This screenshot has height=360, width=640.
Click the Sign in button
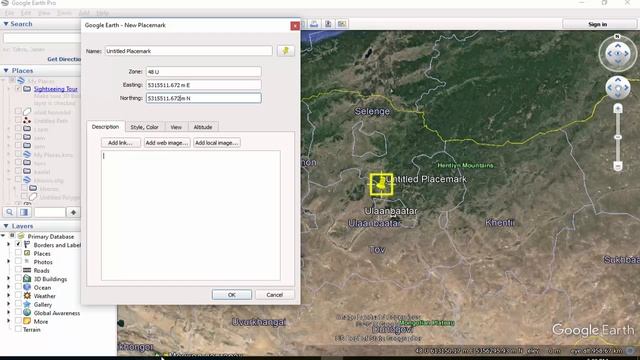(598, 24)
